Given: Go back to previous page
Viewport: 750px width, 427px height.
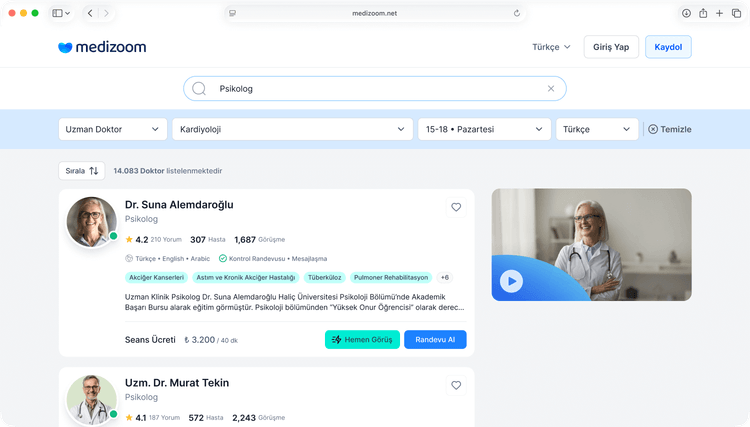Looking at the screenshot, I should tap(90, 13).
